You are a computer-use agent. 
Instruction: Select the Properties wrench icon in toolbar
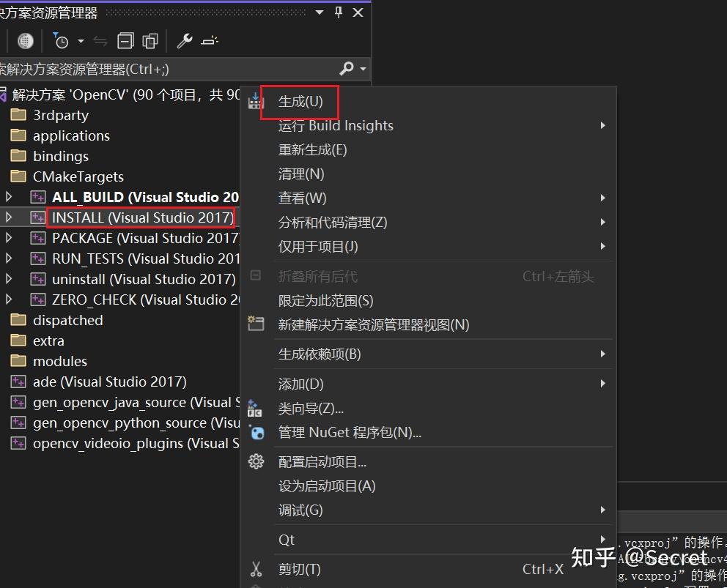(184, 41)
